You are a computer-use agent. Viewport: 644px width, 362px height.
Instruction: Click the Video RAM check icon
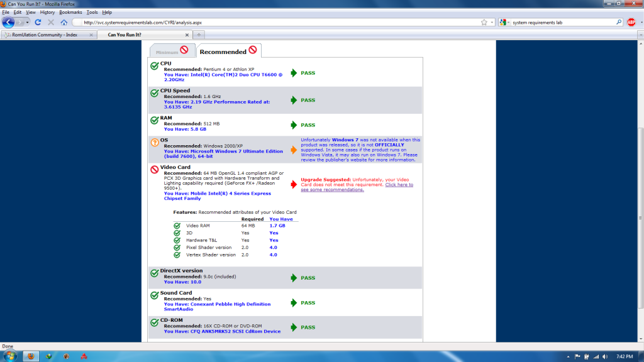177,226
